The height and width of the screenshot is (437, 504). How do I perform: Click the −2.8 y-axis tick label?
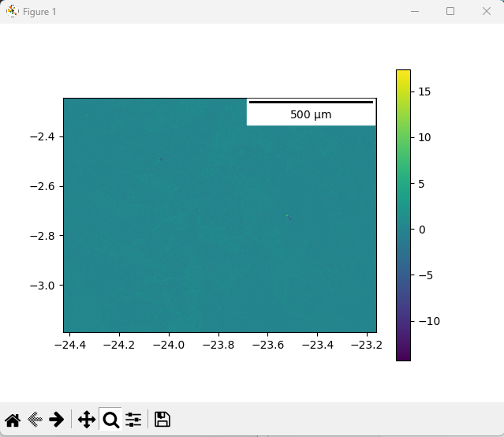tap(42, 236)
